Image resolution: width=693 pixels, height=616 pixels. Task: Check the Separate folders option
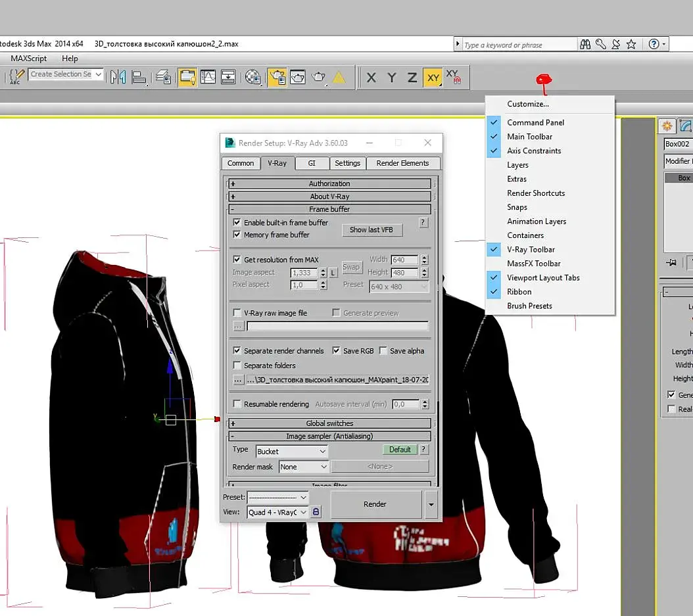(x=237, y=366)
